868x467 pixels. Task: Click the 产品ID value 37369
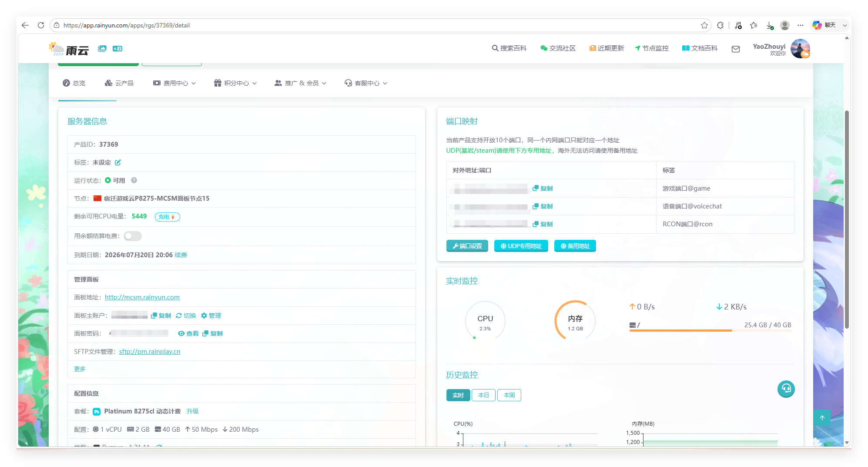(109, 144)
